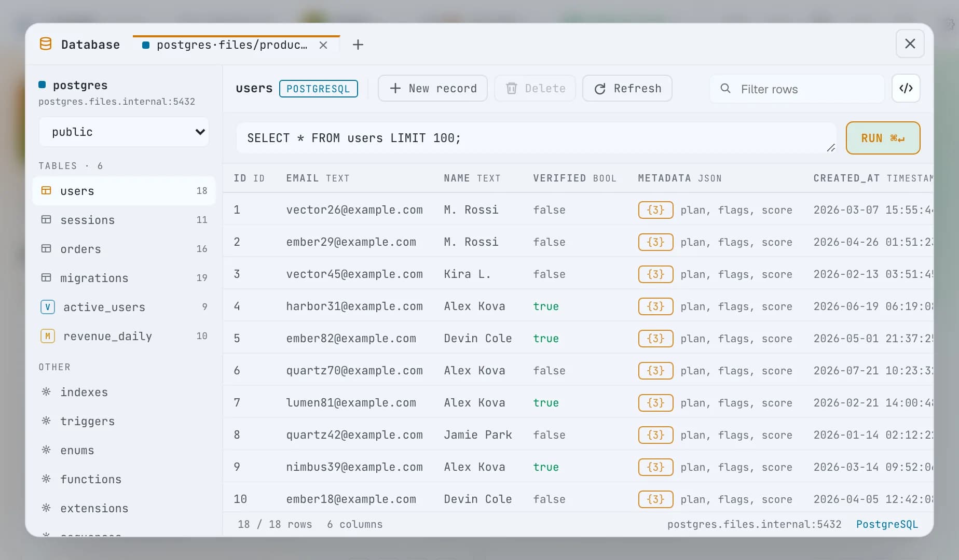The width and height of the screenshot is (959, 560).
Task: Click into the SQL query editor
Action: 537,138
